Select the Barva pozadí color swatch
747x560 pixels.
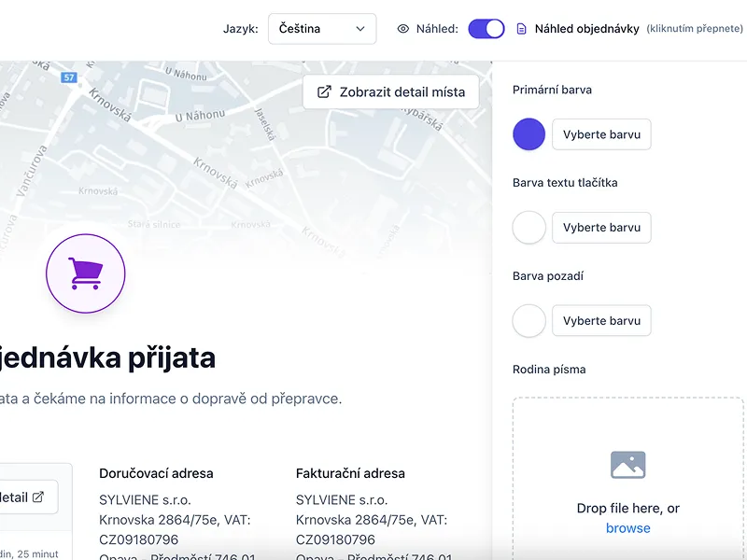click(x=529, y=321)
